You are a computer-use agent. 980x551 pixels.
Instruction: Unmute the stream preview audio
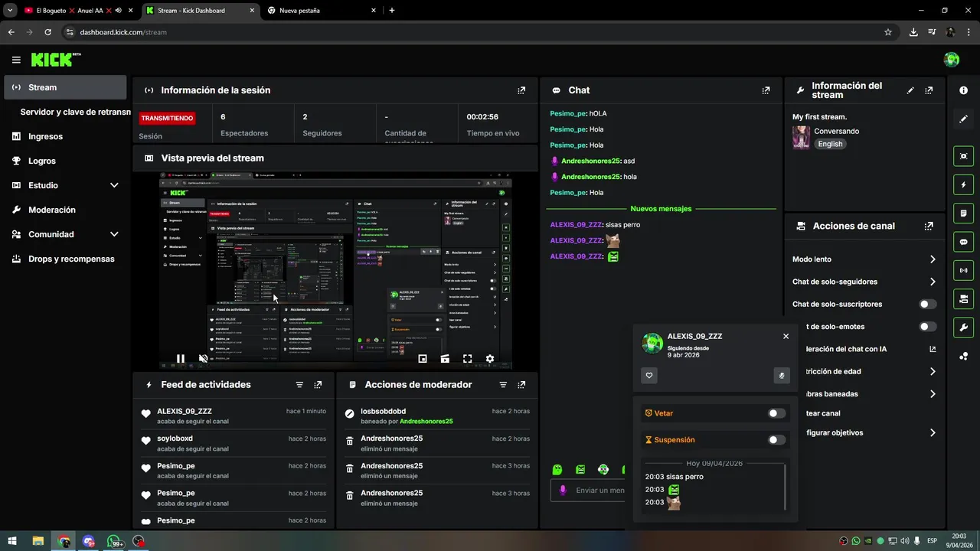[203, 358]
